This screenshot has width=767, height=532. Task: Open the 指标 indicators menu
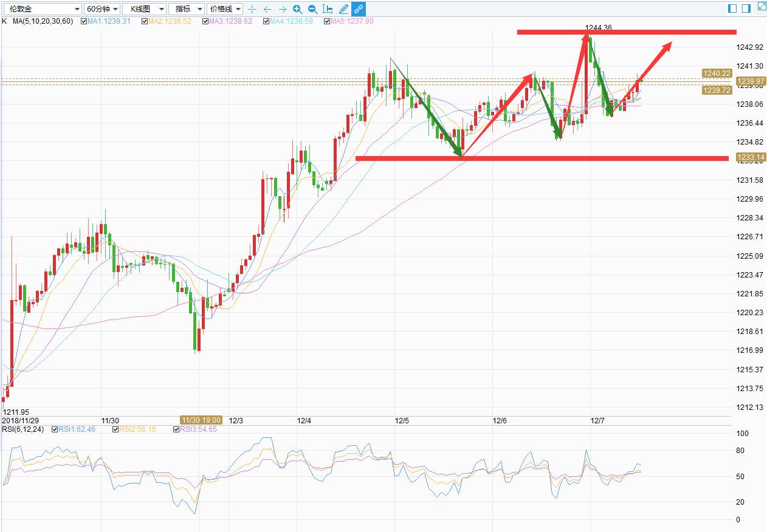point(187,9)
